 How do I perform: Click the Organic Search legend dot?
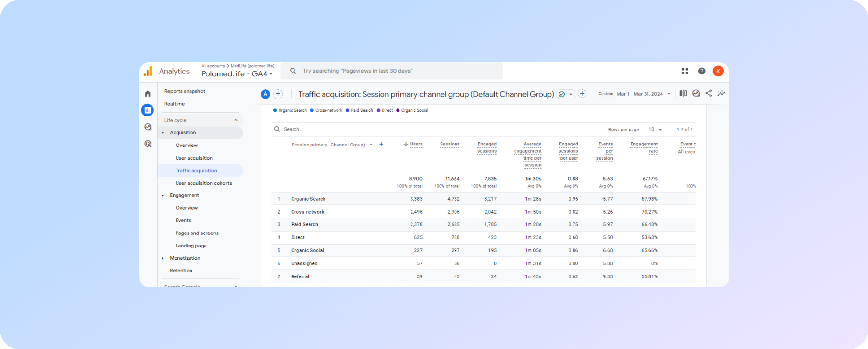(x=275, y=110)
